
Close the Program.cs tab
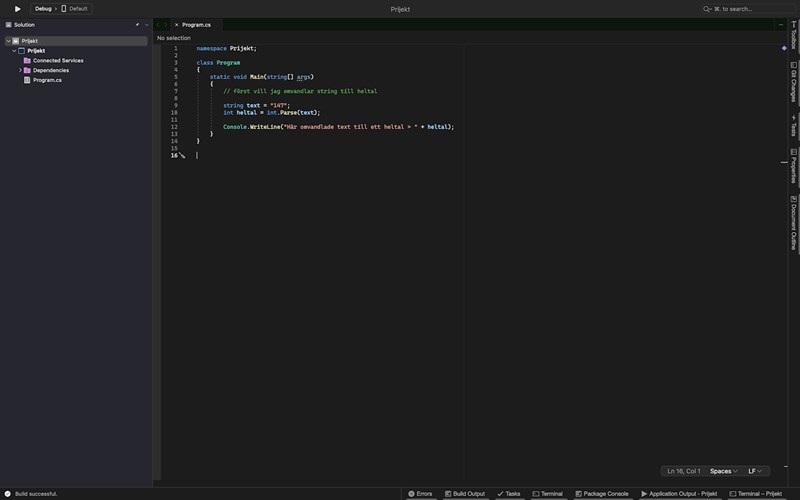[x=176, y=24]
